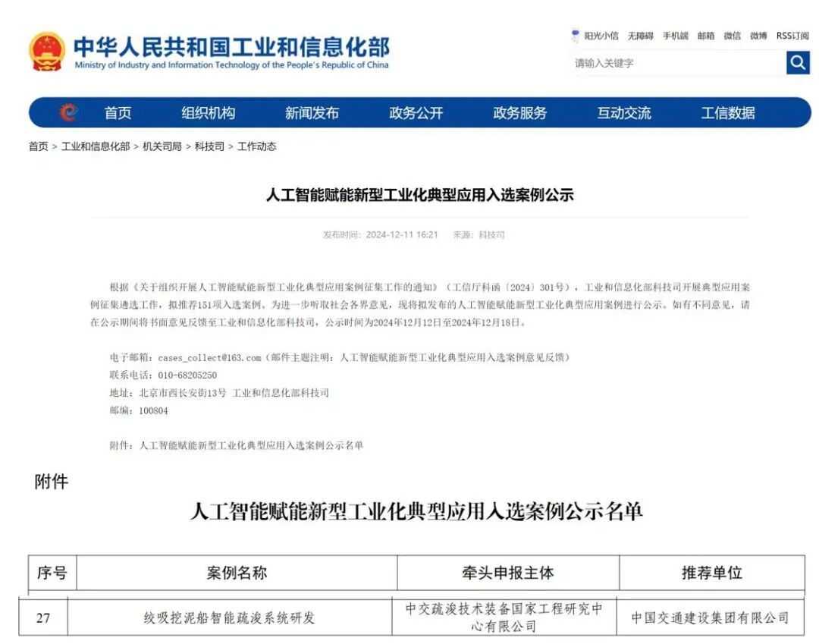819x644 pixels.
Task: Click the 邮箱 mailbox link at top right
Action: click(x=704, y=36)
